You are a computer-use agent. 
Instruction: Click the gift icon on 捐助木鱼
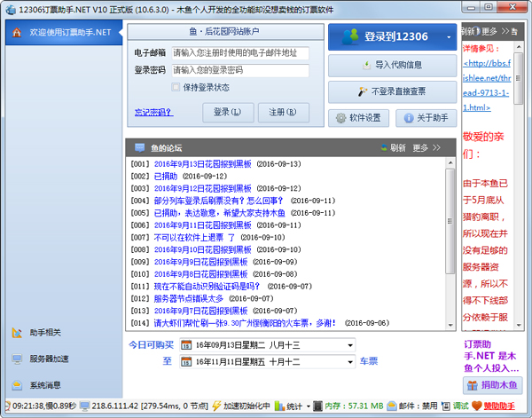click(472, 385)
